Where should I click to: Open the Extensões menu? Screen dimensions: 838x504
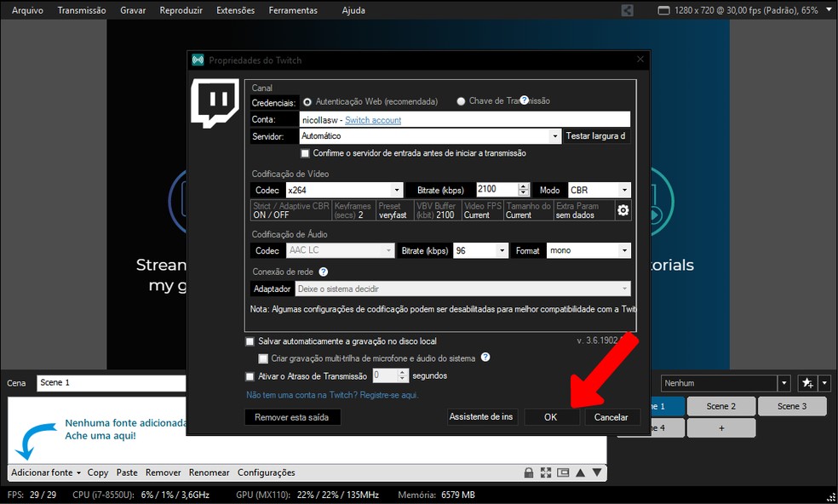236,10
